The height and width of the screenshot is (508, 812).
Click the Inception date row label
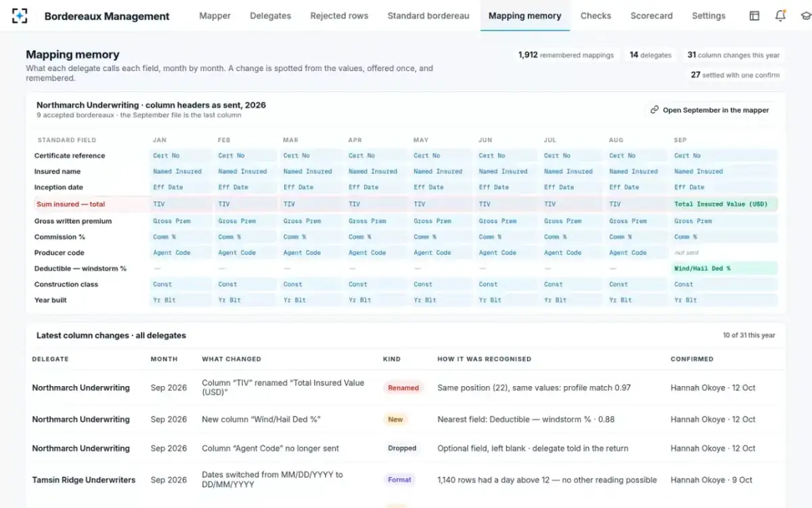(x=59, y=187)
